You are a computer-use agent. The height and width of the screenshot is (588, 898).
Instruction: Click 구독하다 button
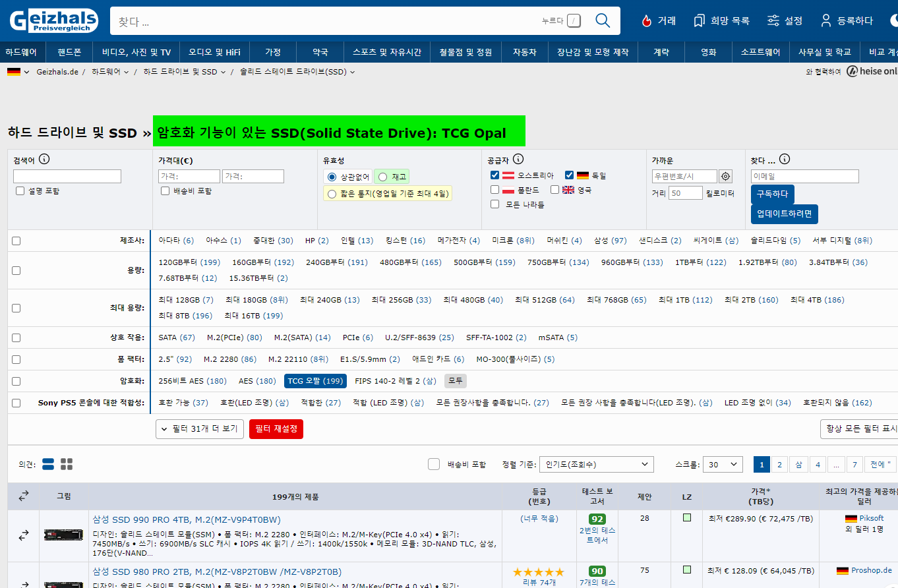(x=772, y=194)
